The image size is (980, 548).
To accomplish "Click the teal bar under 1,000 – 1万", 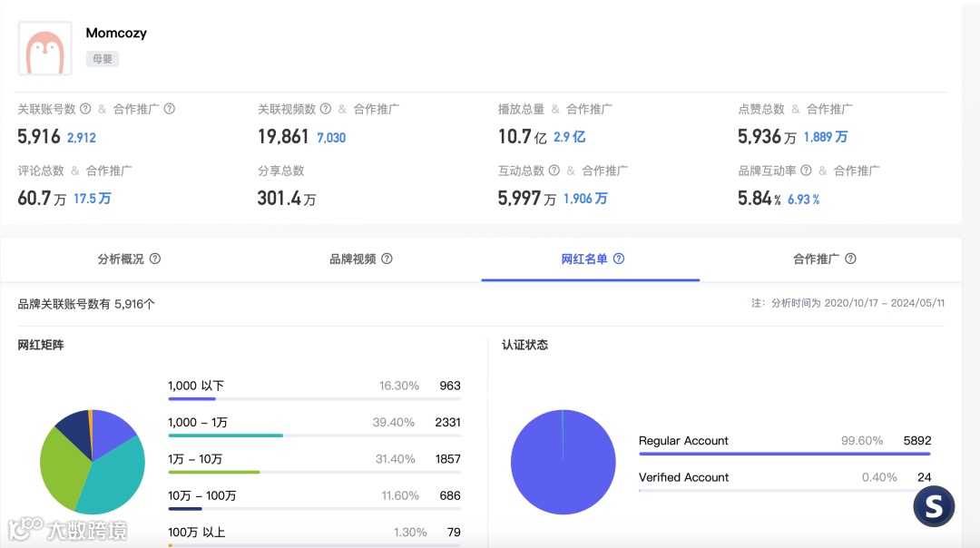I will click(x=226, y=435).
